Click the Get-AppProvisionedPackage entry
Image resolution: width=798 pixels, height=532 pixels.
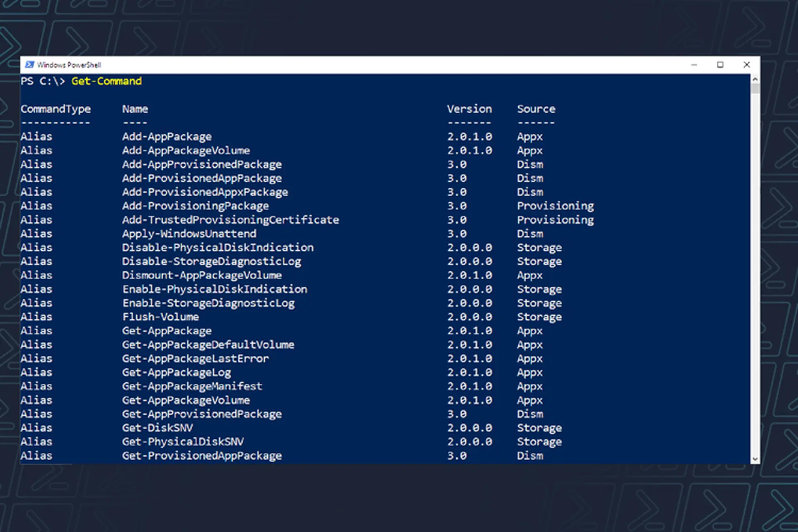pos(202,414)
